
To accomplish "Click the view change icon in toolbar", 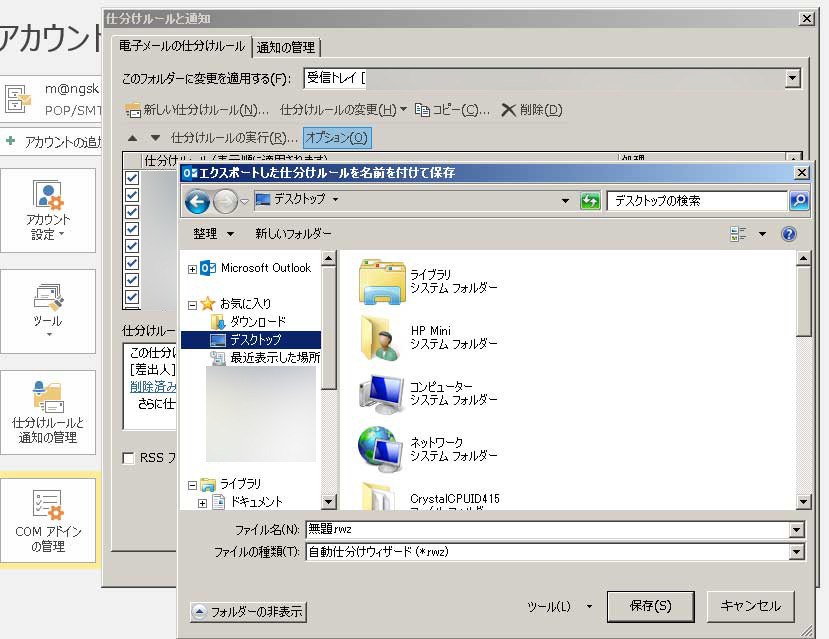I will [x=739, y=234].
